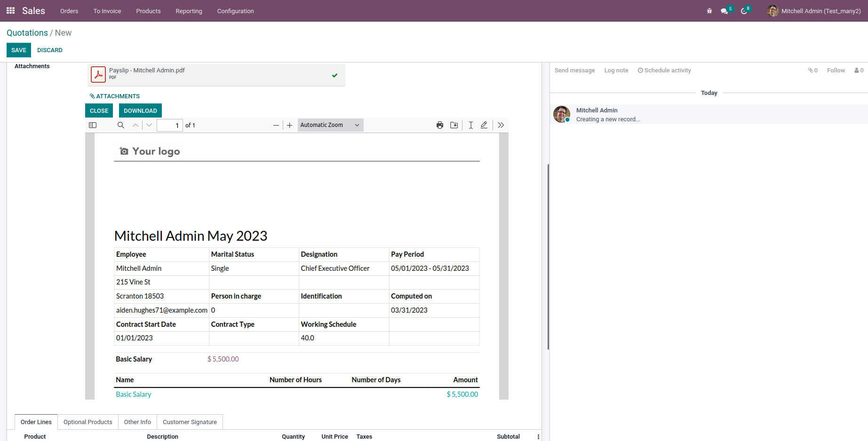Open the apps grid menu icon
Screen dimensions: 868x441
click(x=10, y=11)
